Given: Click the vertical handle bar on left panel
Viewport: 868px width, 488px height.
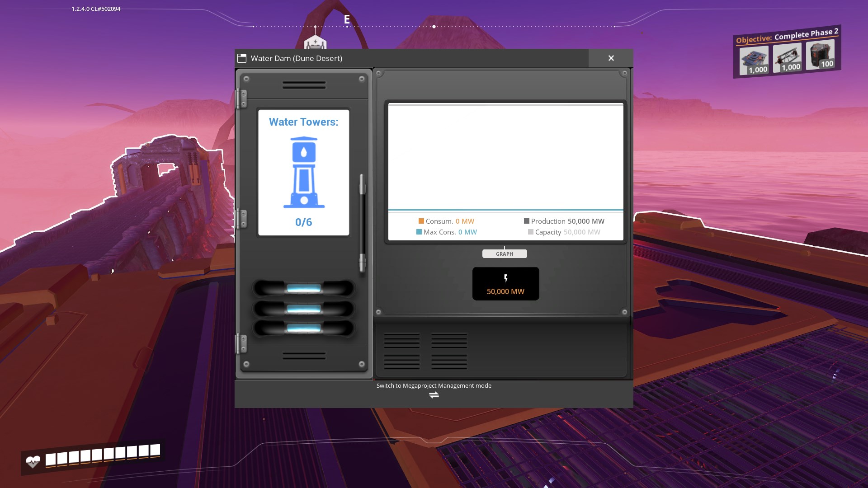Looking at the screenshot, I should (362, 223).
